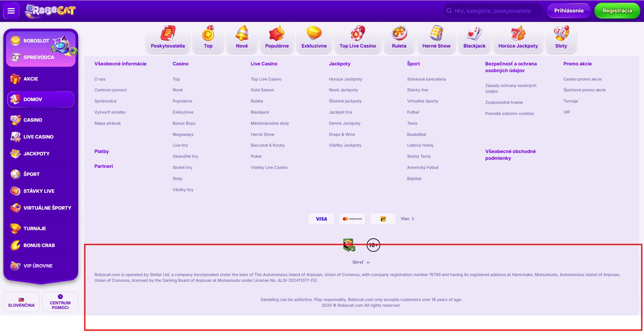Open the Slovenčina language selector

21,302
